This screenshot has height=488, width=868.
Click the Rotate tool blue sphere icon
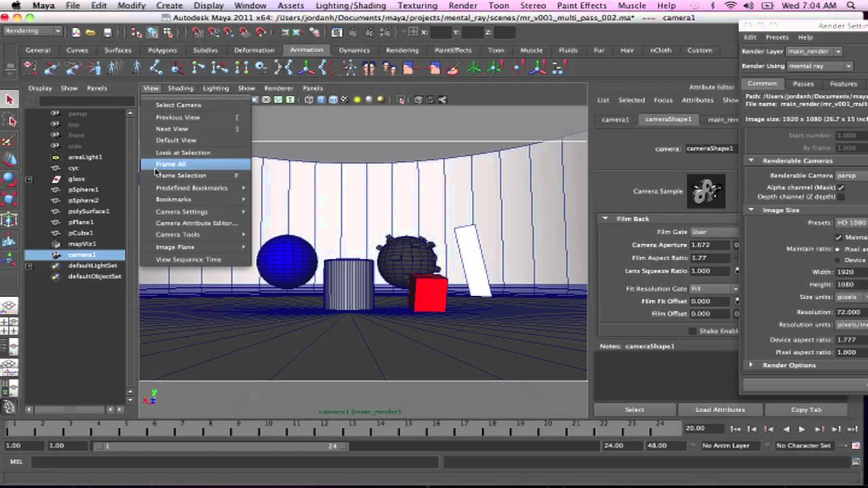pos(9,180)
